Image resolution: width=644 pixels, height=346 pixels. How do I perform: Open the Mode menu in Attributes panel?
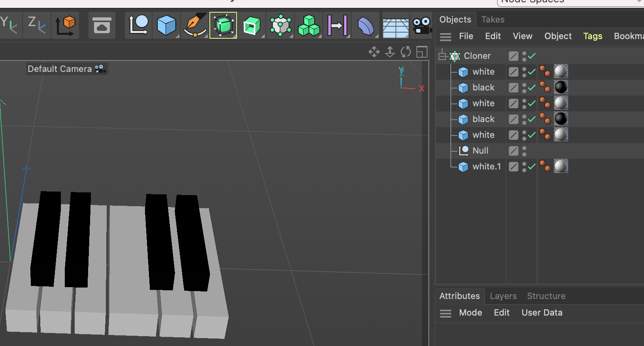click(x=471, y=313)
